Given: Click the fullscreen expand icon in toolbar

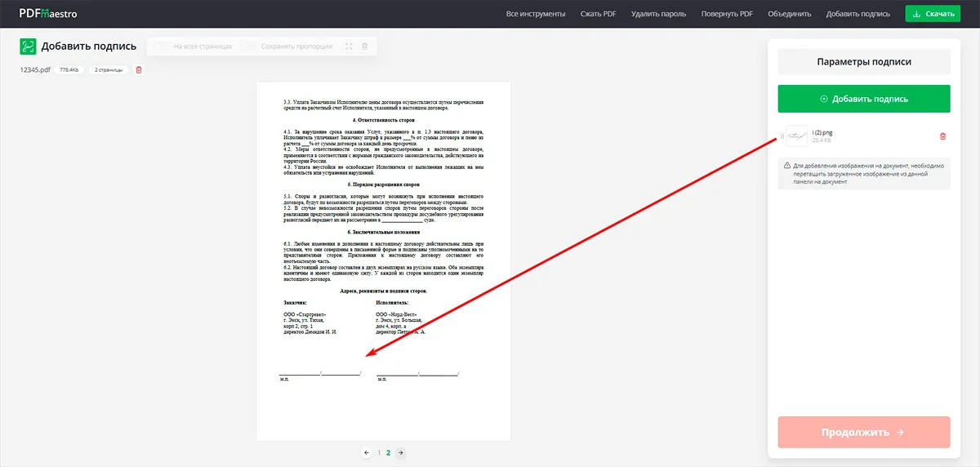Looking at the screenshot, I should 350,47.
